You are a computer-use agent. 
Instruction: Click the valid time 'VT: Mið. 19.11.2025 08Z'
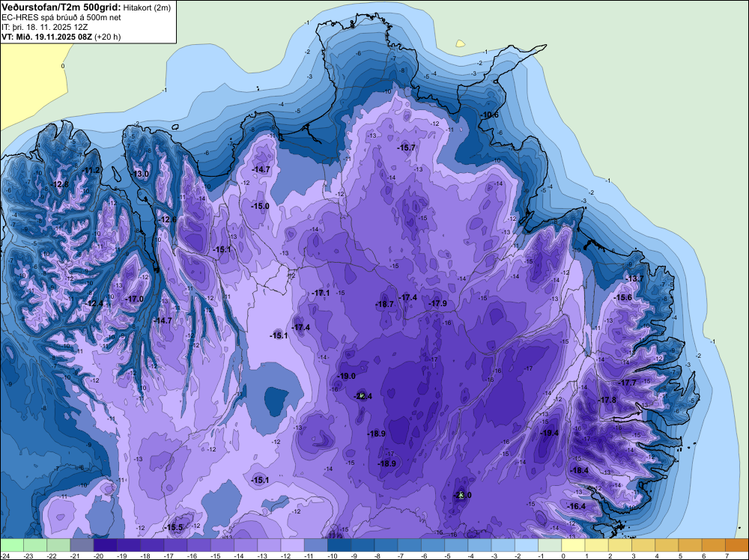click(47, 37)
